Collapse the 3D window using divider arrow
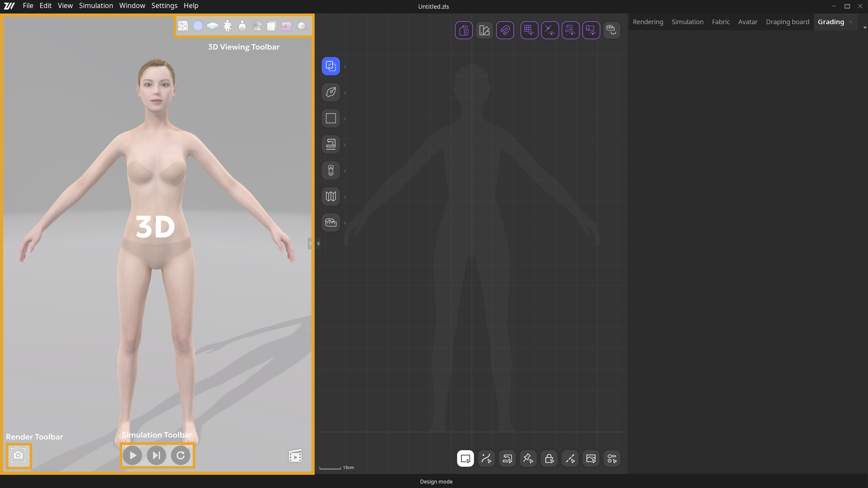Screen dimensions: 868x488 point(318,243)
